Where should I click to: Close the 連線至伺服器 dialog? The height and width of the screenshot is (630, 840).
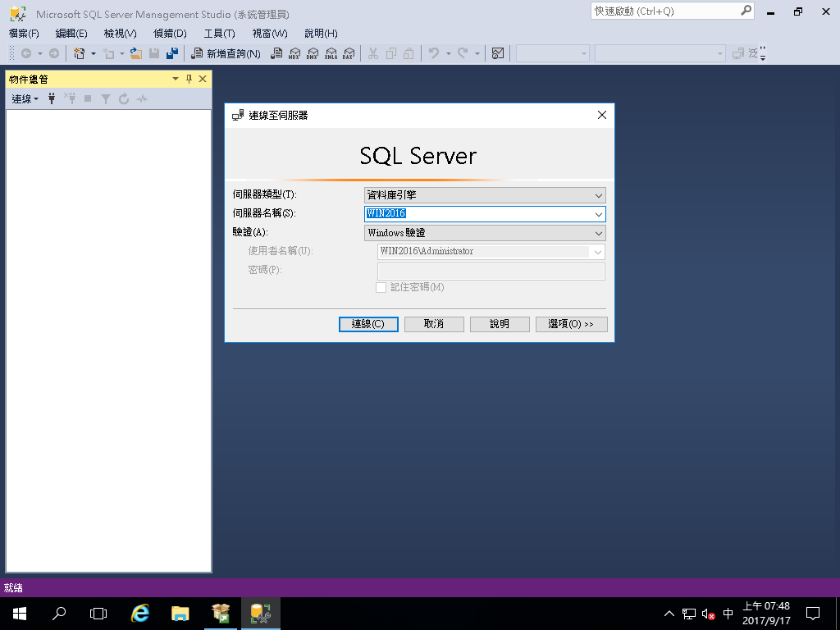coord(601,115)
